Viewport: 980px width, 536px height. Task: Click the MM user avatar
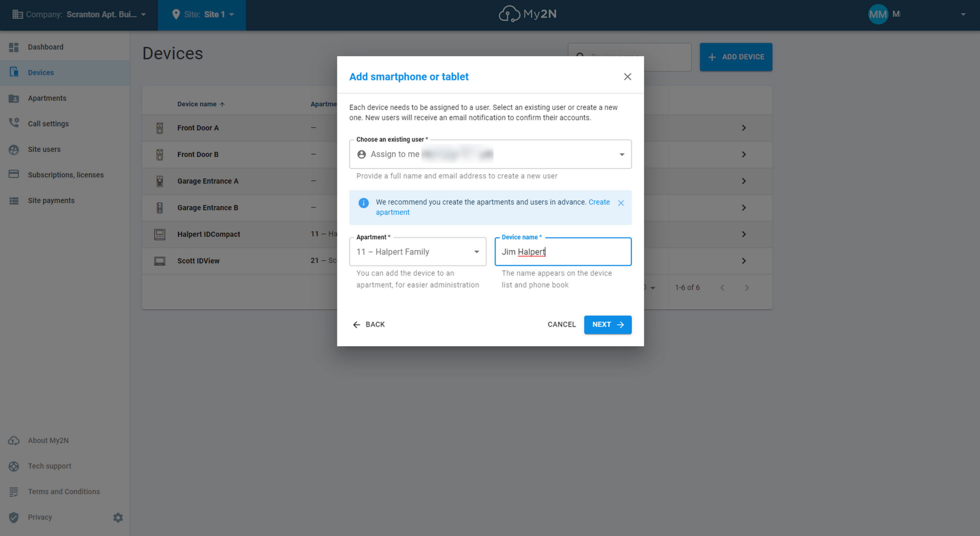point(878,14)
